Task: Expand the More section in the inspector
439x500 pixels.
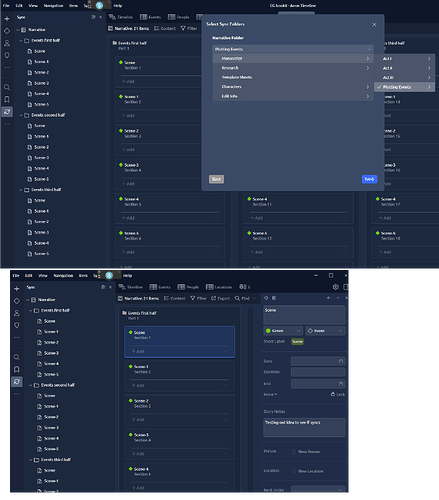Action: point(270,394)
